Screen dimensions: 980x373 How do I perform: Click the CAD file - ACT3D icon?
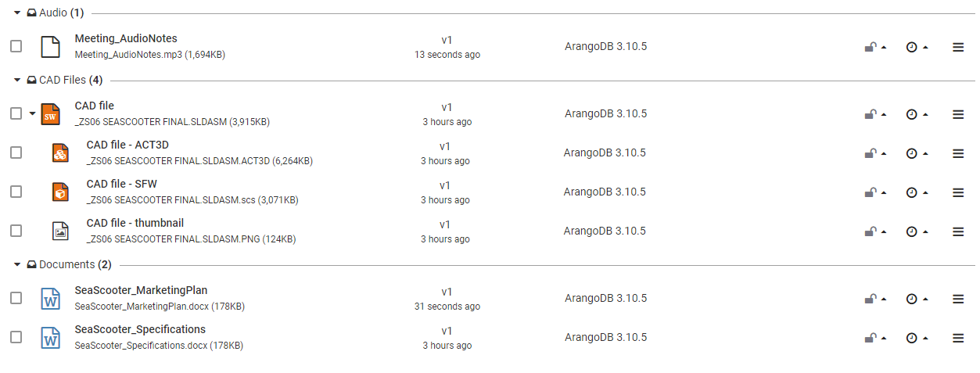pos(60,152)
